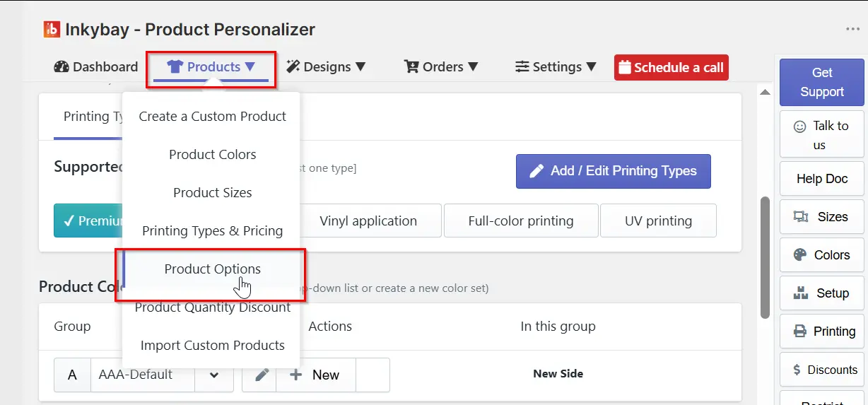868x405 pixels.
Task: Click the scrollbar up arrow
Action: pos(764,92)
